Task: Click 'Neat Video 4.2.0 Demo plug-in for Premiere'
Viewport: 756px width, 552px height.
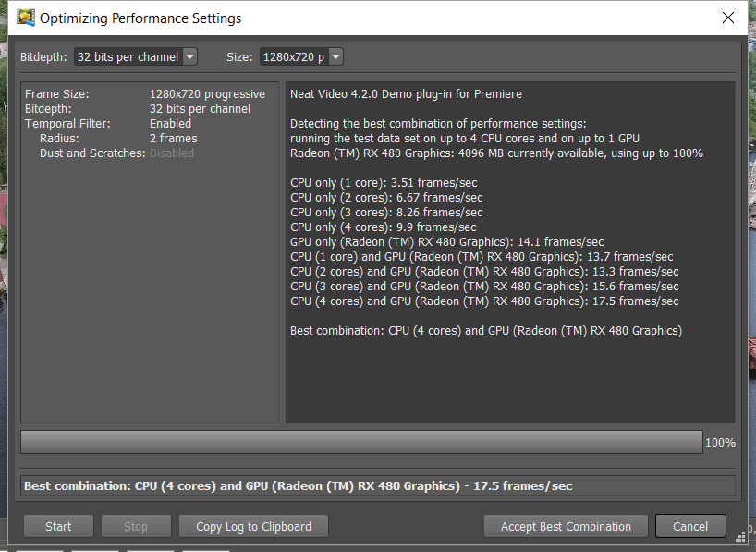Action: pos(406,94)
